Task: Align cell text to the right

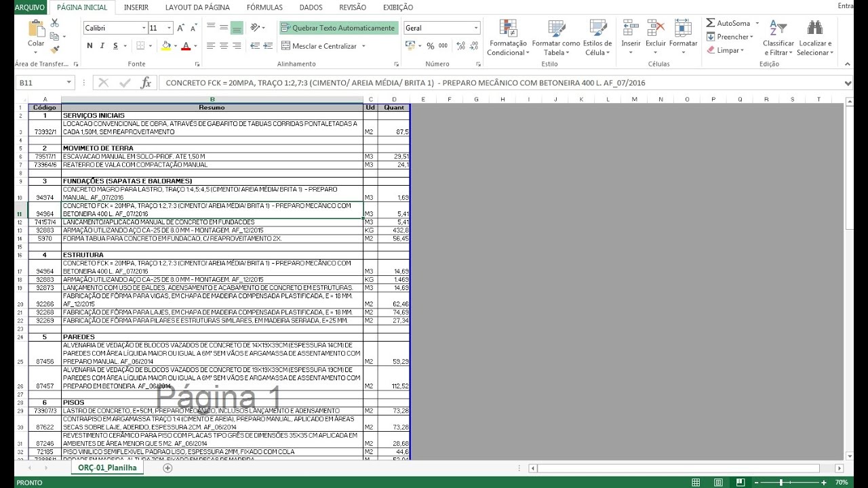Action: pyautogui.click(x=236, y=46)
